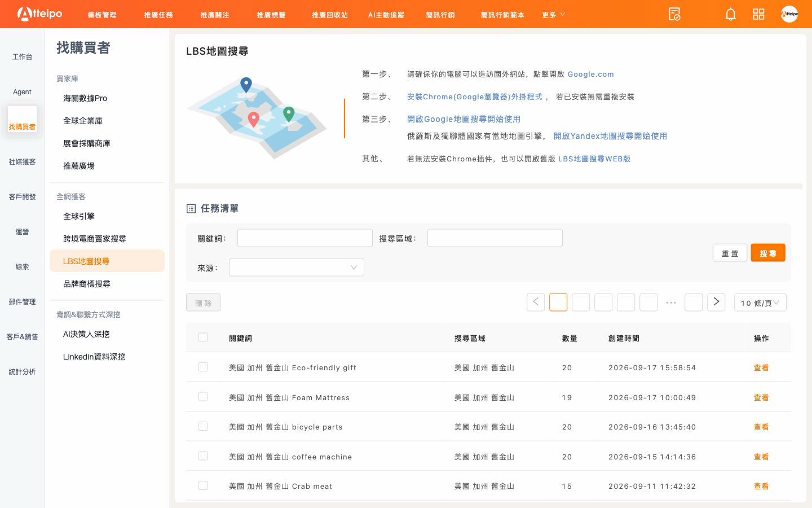812x508 pixels.
Task: Go to next page arrow
Action: point(716,302)
